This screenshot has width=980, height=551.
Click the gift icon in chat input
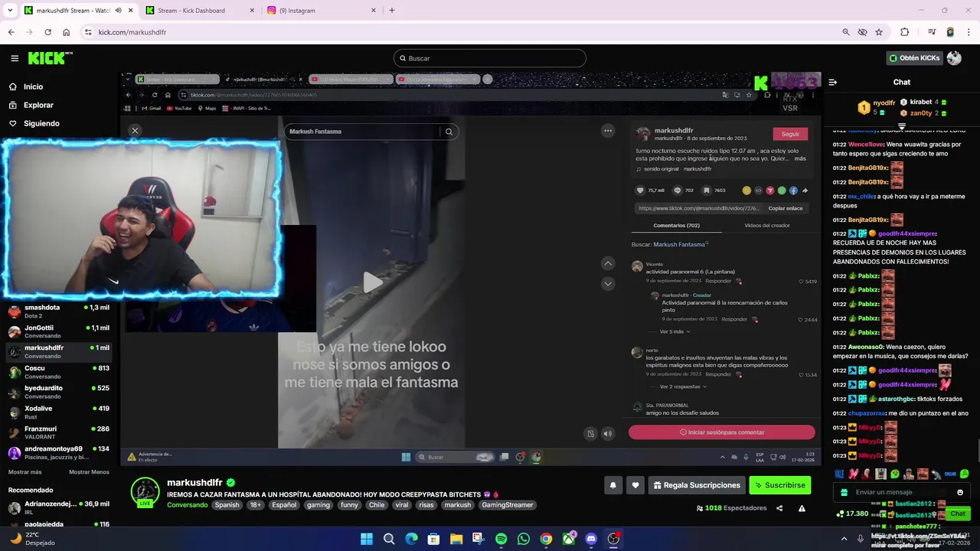click(x=844, y=492)
